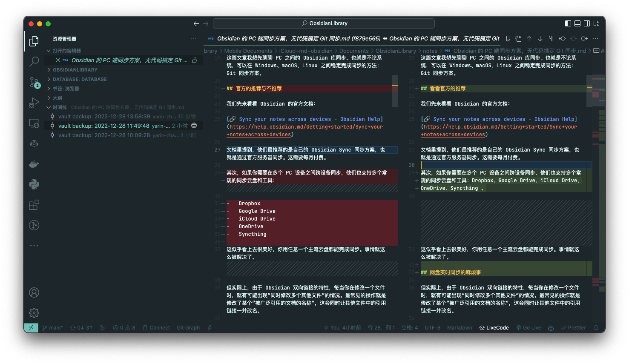The width and height of the screenshot is (629, 364).
Task: Open in browser globe icon on 11:49:48 backup
Action: point(194,126)
